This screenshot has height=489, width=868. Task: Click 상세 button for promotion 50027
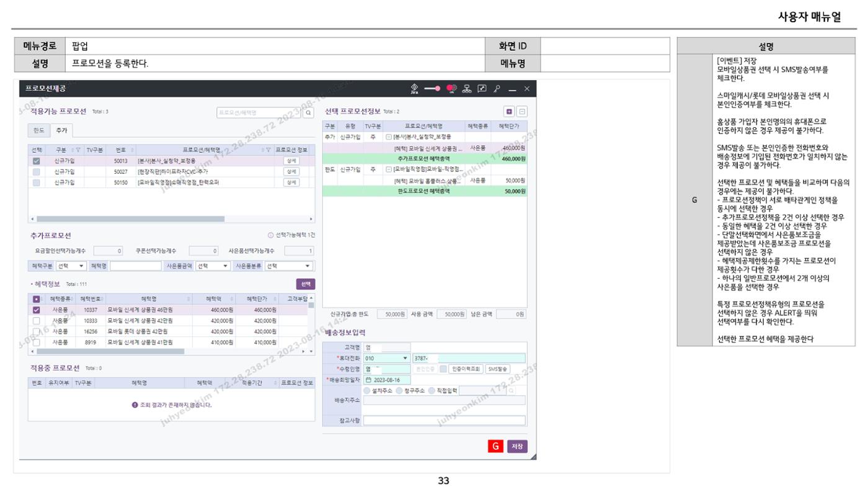point(291,171)
